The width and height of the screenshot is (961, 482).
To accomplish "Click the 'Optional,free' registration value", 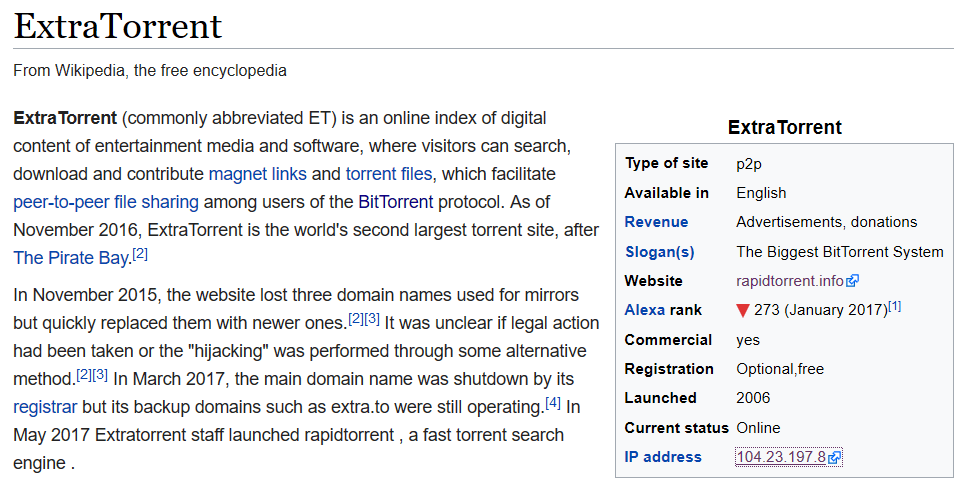I will [780, 369].
